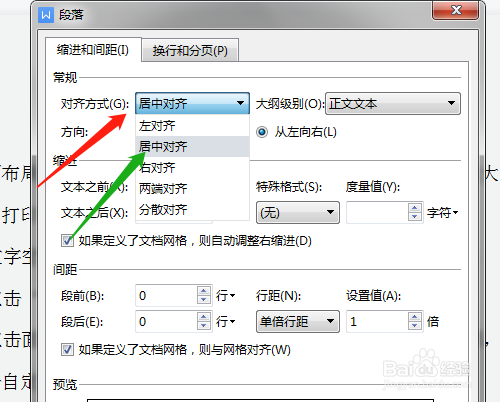500x402 pixels.
Task: Increase 度量值 with the up arrow
Action: tap(414, 208)
